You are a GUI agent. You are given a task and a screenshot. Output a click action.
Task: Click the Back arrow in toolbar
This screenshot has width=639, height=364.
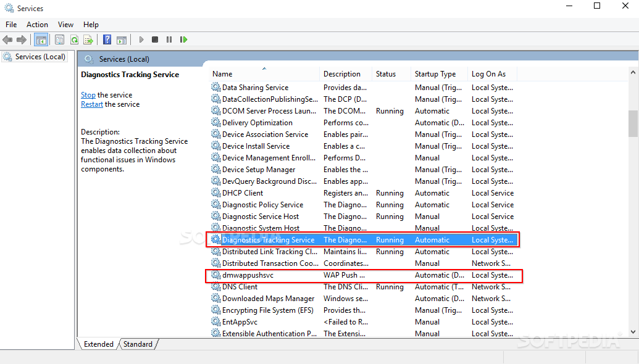point(7,39)
